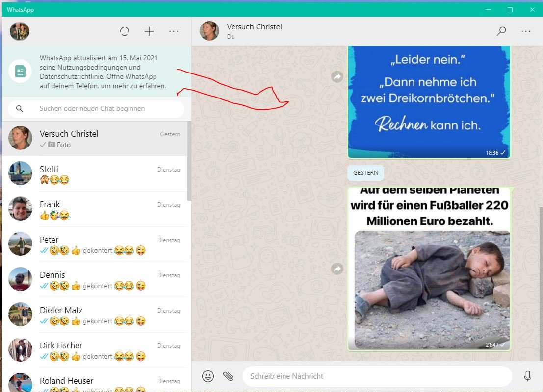Click Frank's profile picture
This screenshot has height=392, width=543.
point(20,208)
